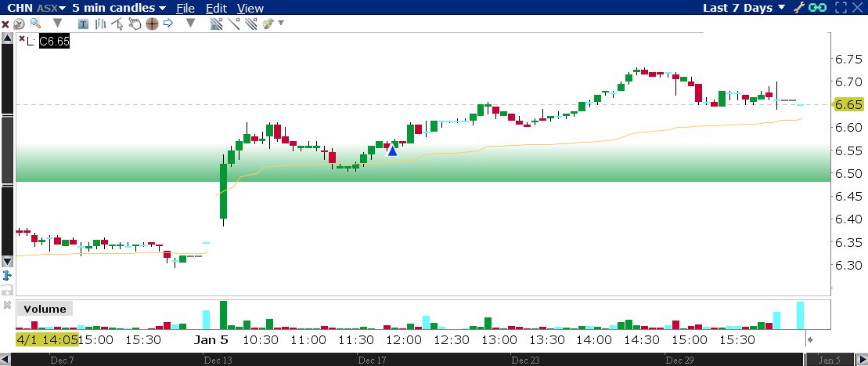This screenshot has height=366, width=868.
Task: Expand the gray triangle after zoom tool
Action: tap(57, 24)
